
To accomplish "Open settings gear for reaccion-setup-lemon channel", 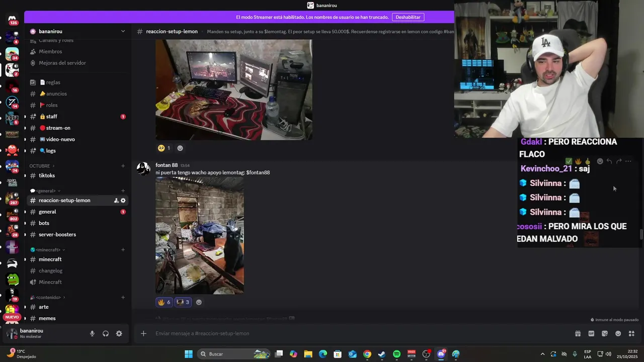I will (x=123, y=200).
